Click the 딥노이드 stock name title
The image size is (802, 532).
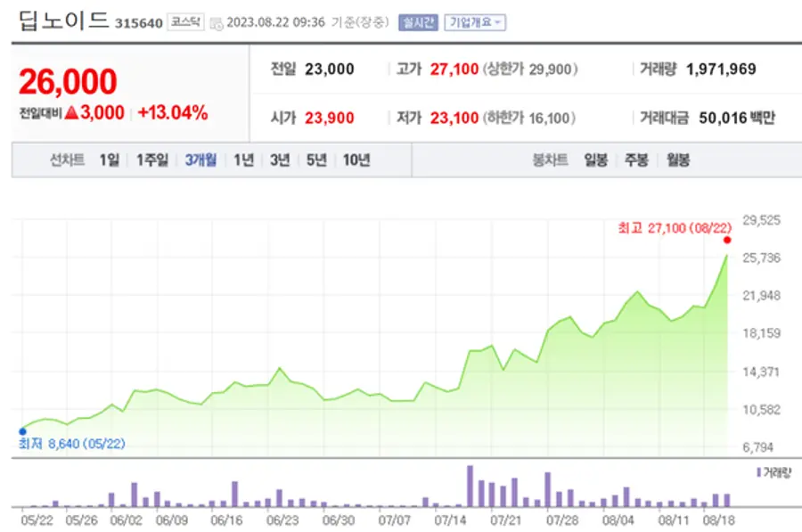coord(62,21)
